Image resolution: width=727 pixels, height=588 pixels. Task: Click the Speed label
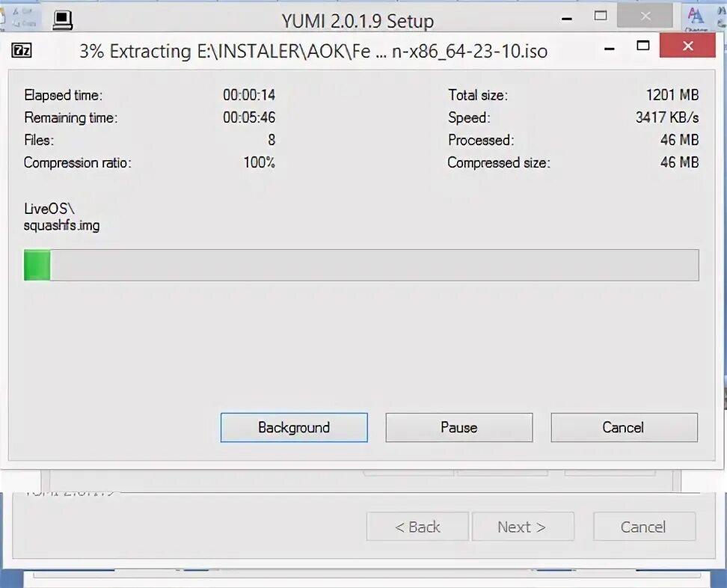coord(469,117)
